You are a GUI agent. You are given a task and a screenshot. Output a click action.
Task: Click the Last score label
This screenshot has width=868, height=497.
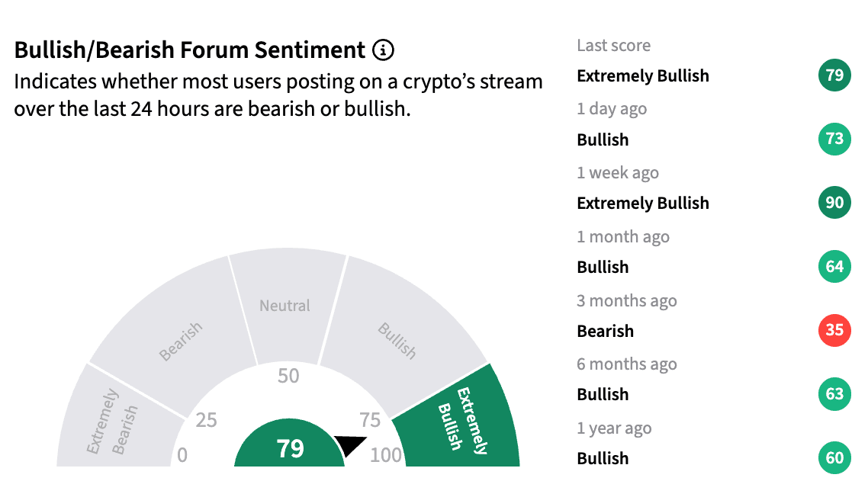(613, 46)
